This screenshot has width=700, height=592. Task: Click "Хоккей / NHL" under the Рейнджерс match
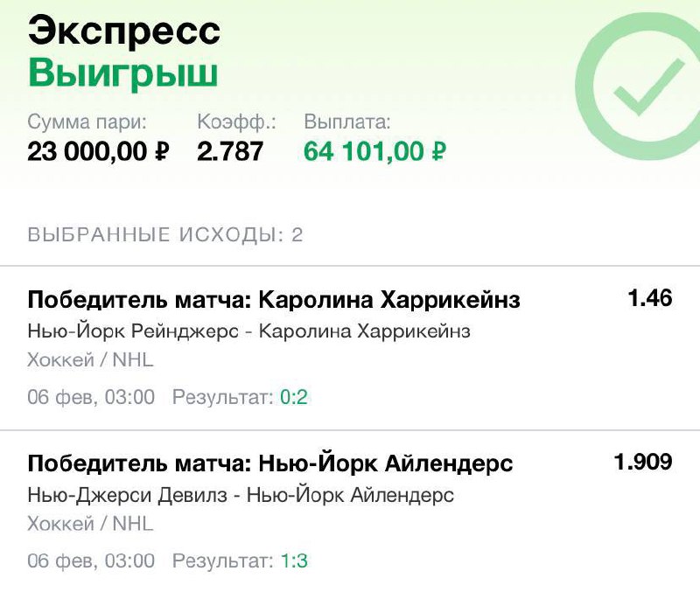pos(90,359)
